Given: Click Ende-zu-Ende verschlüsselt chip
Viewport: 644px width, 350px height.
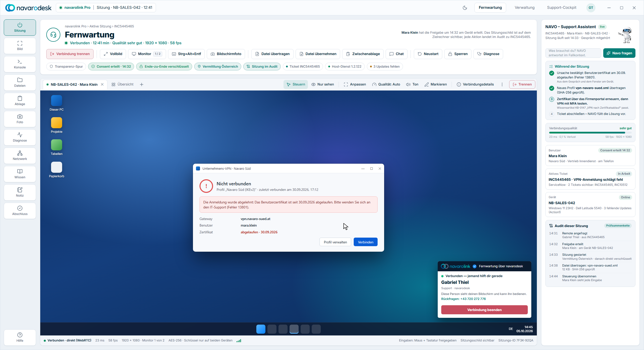Looking at the screenshot, I should [164, 66].
